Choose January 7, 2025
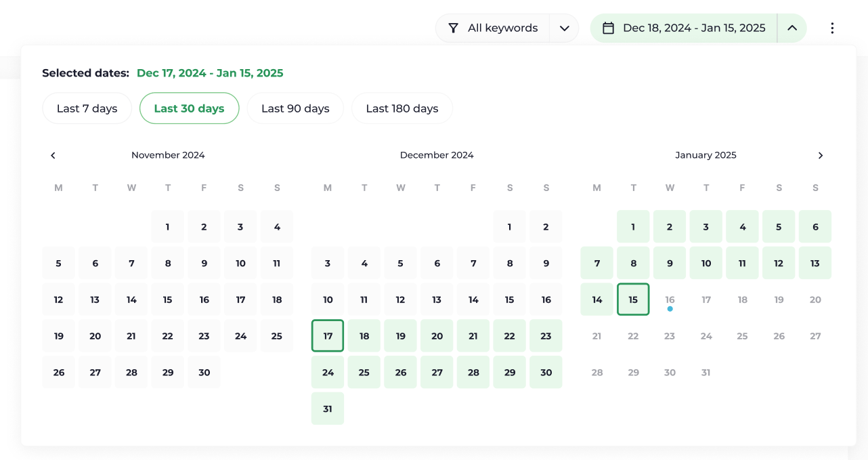 (597, 264)
